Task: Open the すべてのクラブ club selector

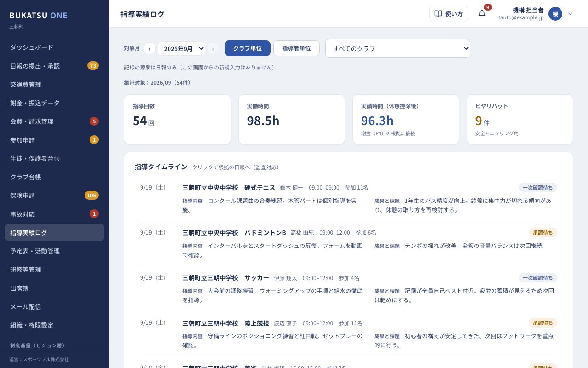Action: click(398, 48)
